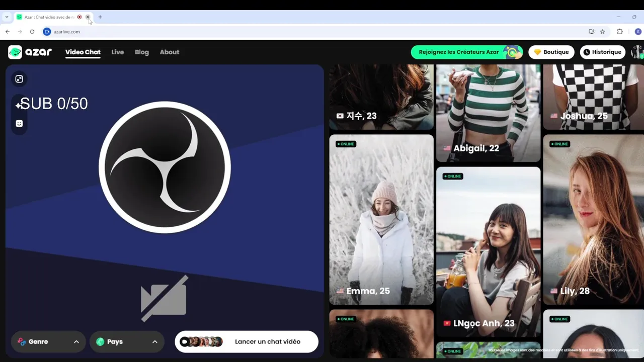Click the minimize video panel icon
The image size is (644, 362).
[19, 79]
